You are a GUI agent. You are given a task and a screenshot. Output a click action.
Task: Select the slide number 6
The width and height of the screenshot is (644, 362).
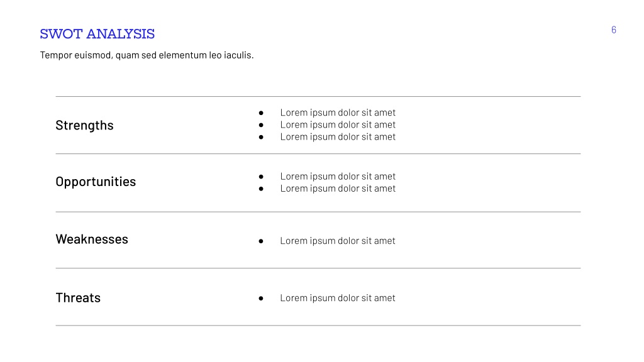point(614,30)
